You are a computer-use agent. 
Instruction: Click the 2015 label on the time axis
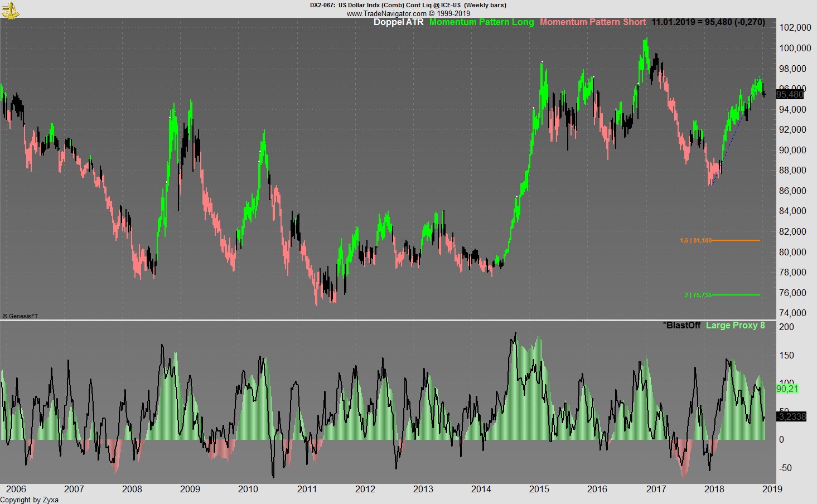pos(539,489)
